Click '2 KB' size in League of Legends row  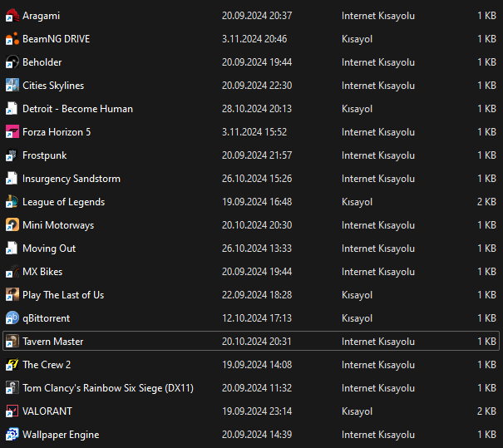pyautogui.click(x=486, y=202)
